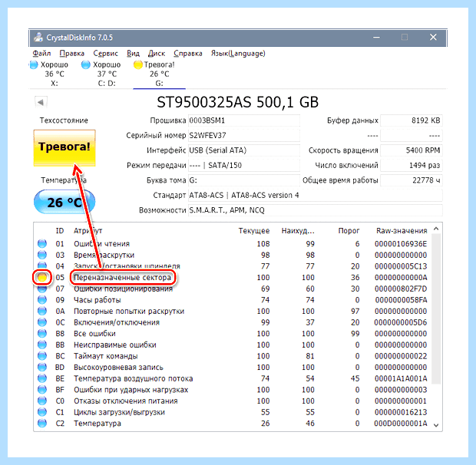Click the blue status icon for attribute 0A
Image resolution: width=476 pixels, height=465 pixels.
[x=42, y=311]
